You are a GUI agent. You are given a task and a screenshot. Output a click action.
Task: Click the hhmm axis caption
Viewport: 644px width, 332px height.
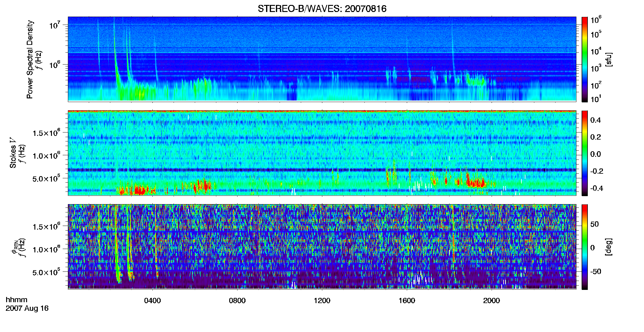(17, 300)
